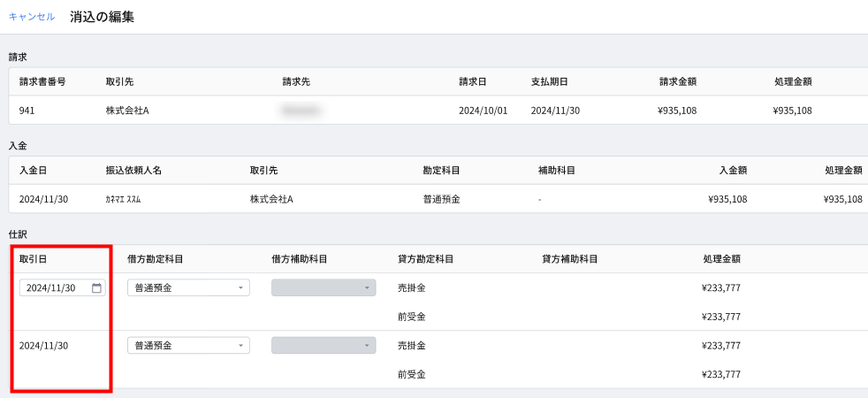Click 株式会社A in the 請求 row

(127, 111)
